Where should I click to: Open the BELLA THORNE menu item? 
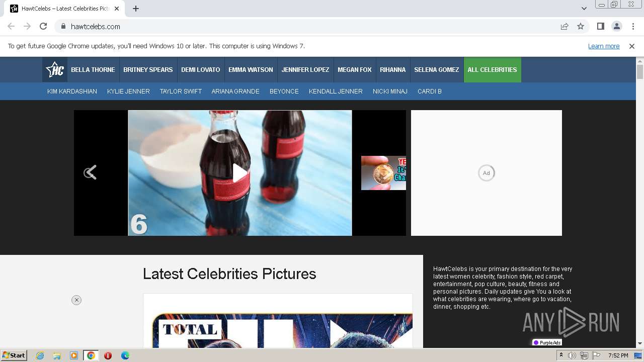pos(93,69)
